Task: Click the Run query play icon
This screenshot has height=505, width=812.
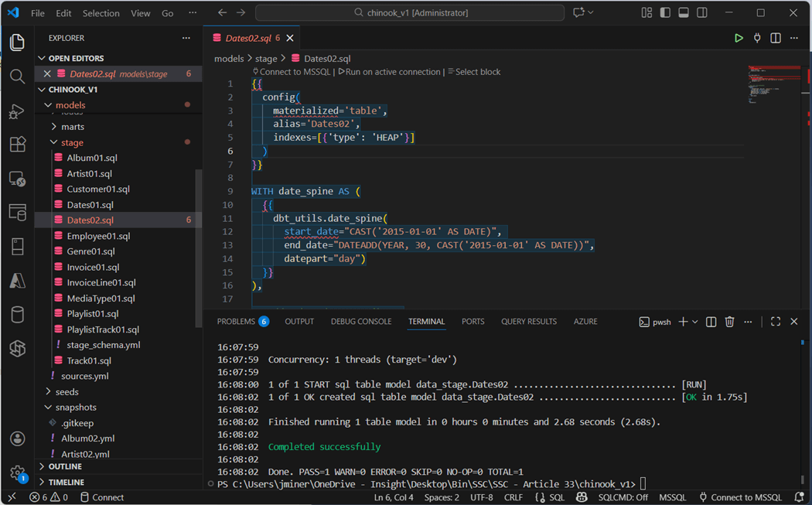Action: [x=739, y=38]
